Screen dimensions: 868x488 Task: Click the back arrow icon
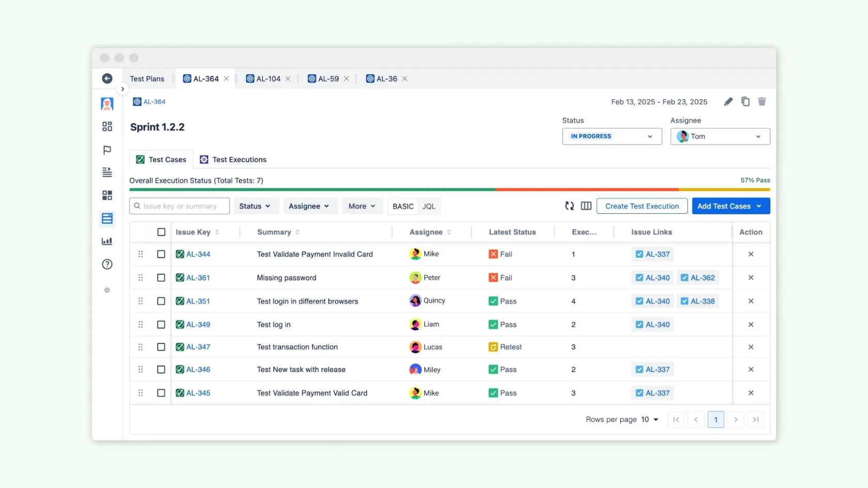point(107,78)
